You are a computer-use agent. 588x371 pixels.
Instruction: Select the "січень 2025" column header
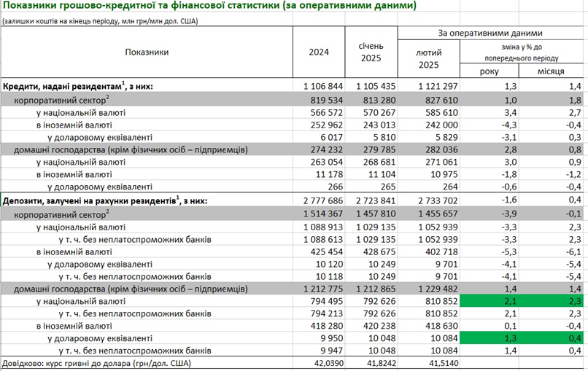[x=374, y=52]
